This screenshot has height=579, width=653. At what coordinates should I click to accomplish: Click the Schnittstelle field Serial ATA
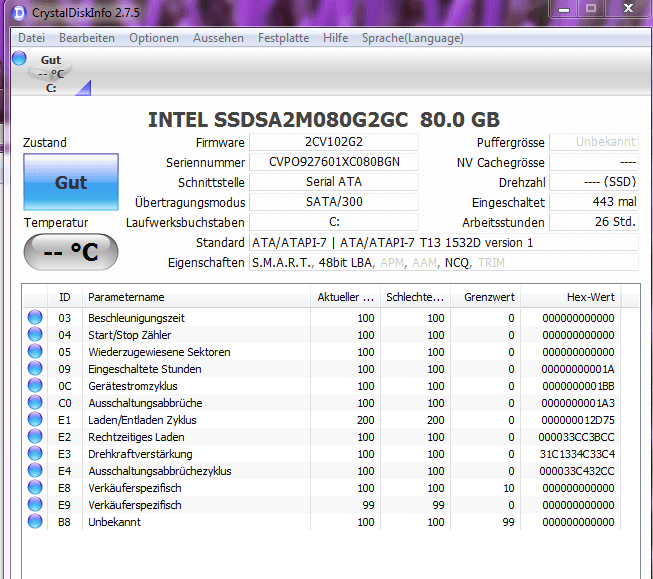(334, 182)
